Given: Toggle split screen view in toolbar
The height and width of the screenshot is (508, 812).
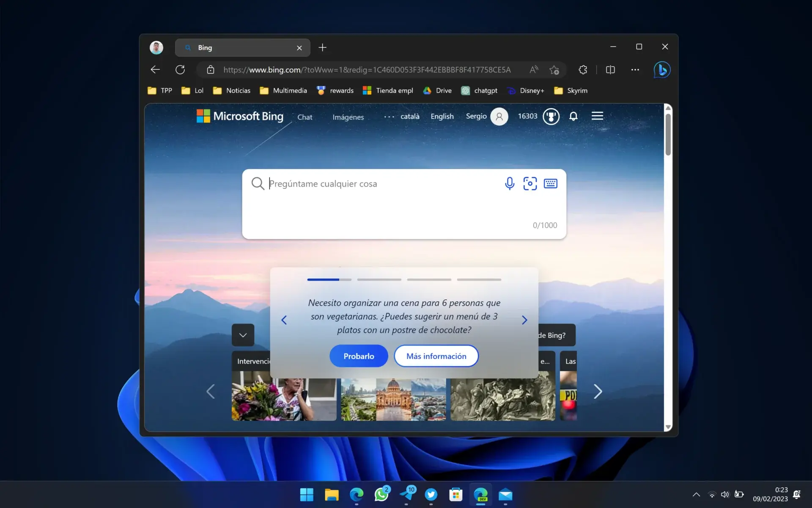Looking at the screenshot, I should 610,70.
